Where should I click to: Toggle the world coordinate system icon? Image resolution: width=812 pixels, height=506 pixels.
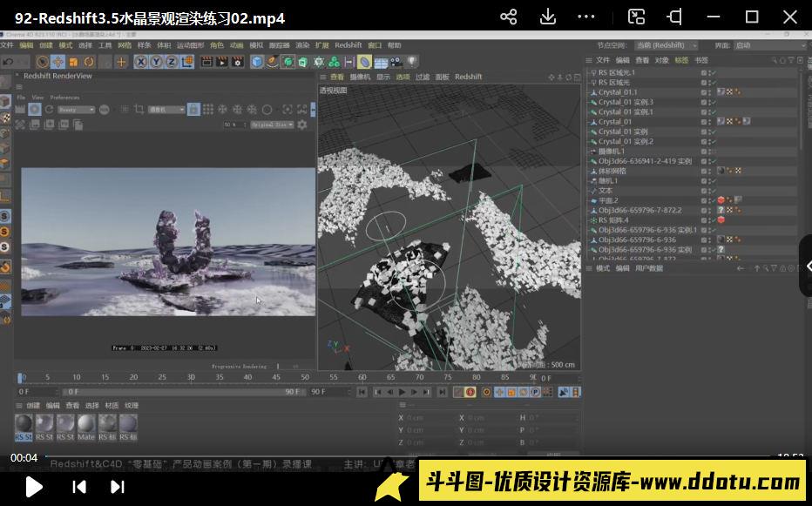187,62
